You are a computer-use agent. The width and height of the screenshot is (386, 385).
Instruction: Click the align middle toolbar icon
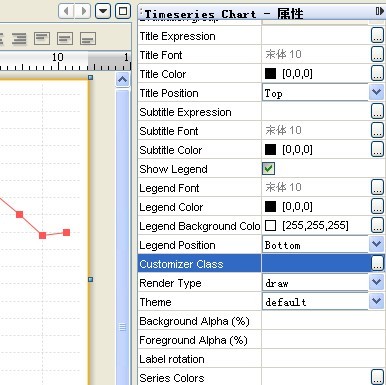click(x=65, y=39)
